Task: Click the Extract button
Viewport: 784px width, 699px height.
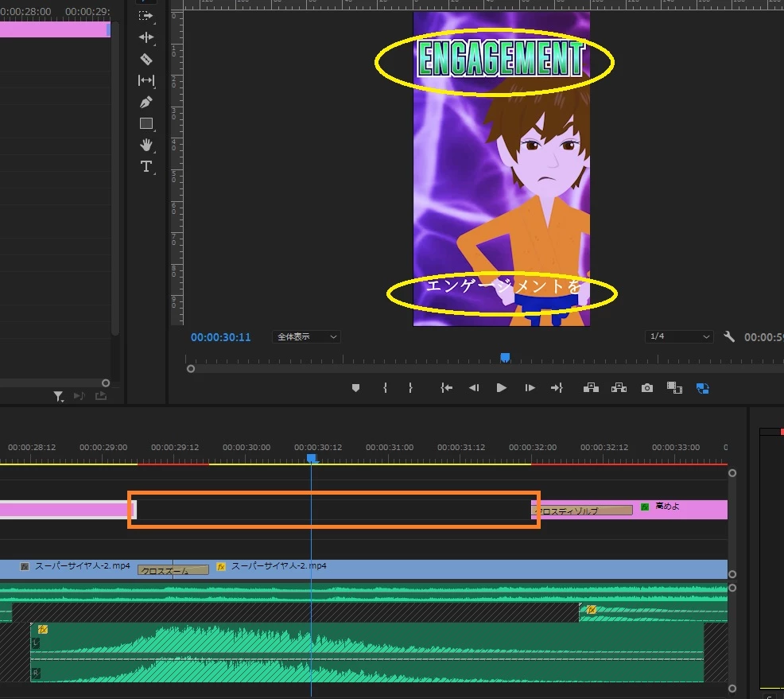Action: [619, 388]
